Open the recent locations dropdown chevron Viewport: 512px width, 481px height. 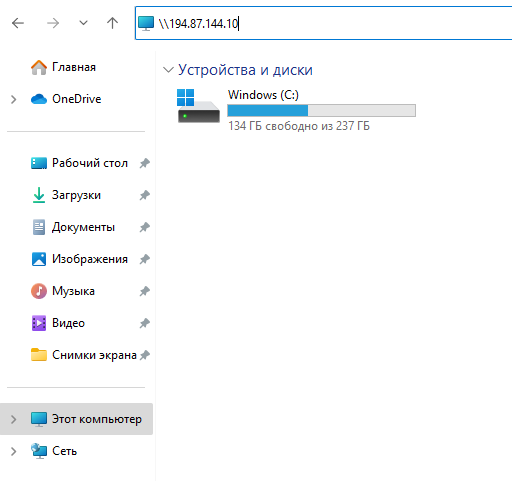[x=83, y=23]
